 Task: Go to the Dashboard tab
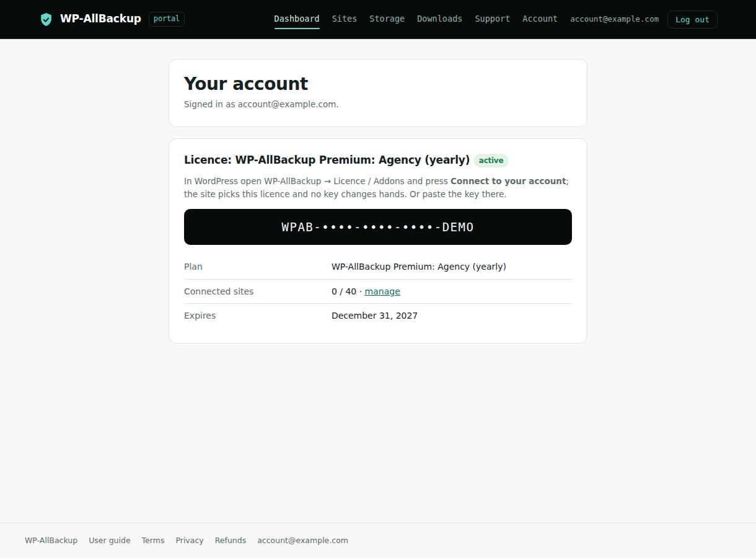click(297, 19)
